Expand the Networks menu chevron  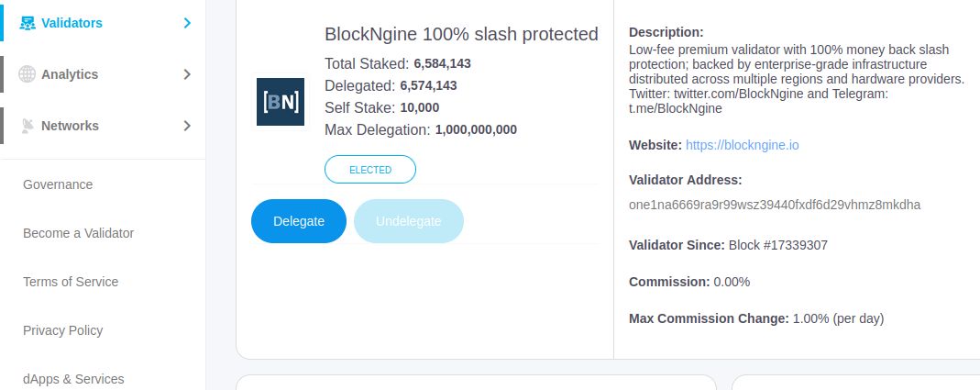pyautogui.click(x=187, y=126)
